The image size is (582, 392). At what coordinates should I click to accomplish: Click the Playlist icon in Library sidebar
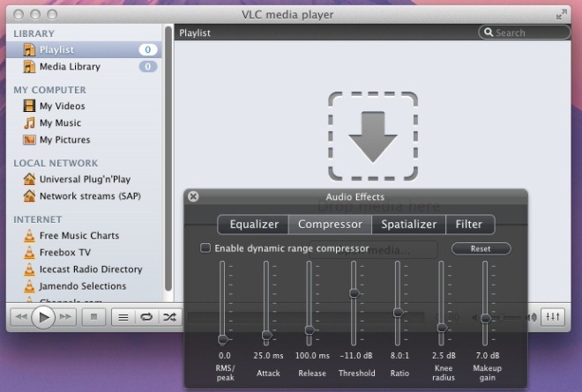click(29, 49)
